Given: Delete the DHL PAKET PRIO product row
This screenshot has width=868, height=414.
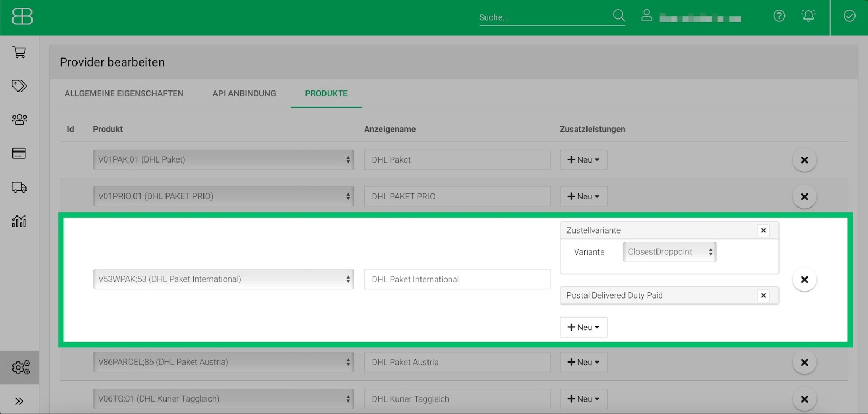Looking at the screenshot, I should [x=805, y=196].
